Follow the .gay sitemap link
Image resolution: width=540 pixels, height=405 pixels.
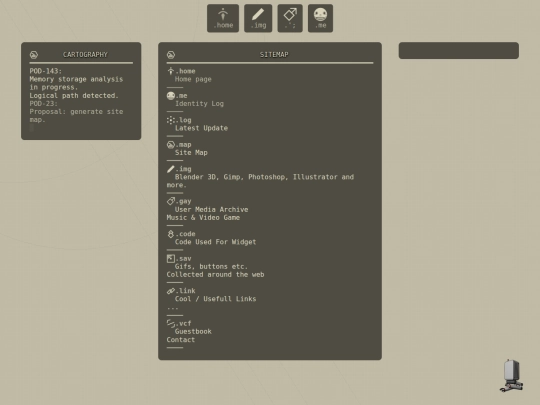click(x=183, y=201)
